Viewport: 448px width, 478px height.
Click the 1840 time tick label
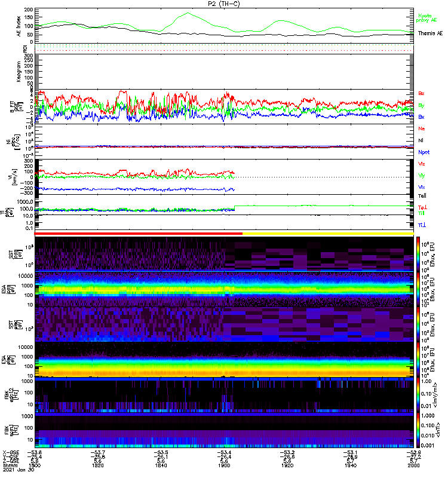(x=161, y=465)
